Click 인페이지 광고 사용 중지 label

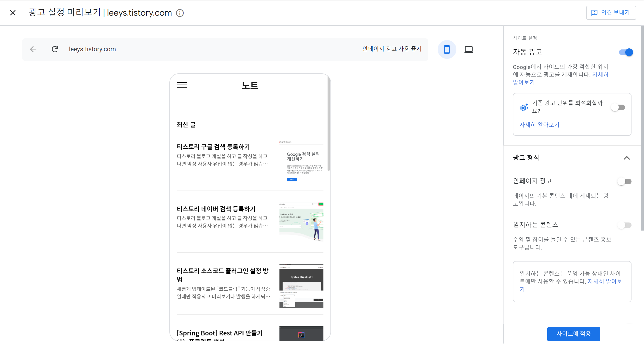coord(392,49)
